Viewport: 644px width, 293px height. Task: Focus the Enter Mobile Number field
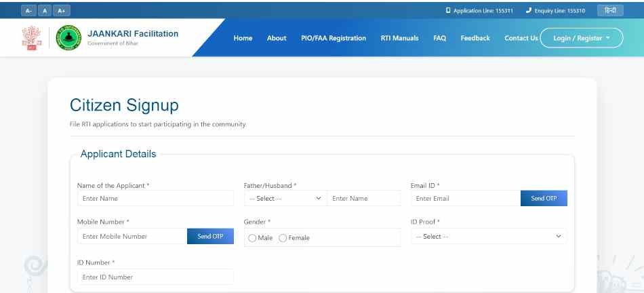[x=132, y=236]
